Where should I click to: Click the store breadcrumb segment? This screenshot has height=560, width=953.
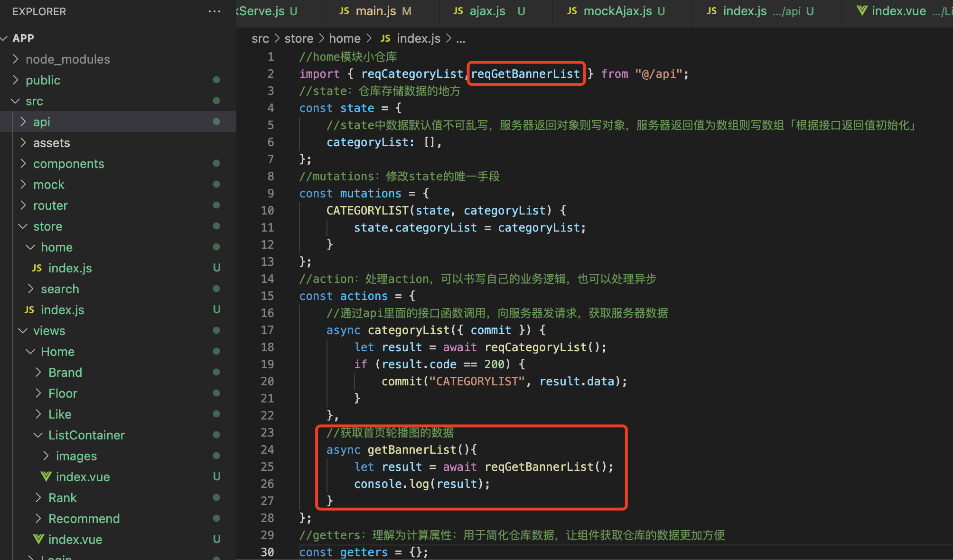[x=299, y=38]
